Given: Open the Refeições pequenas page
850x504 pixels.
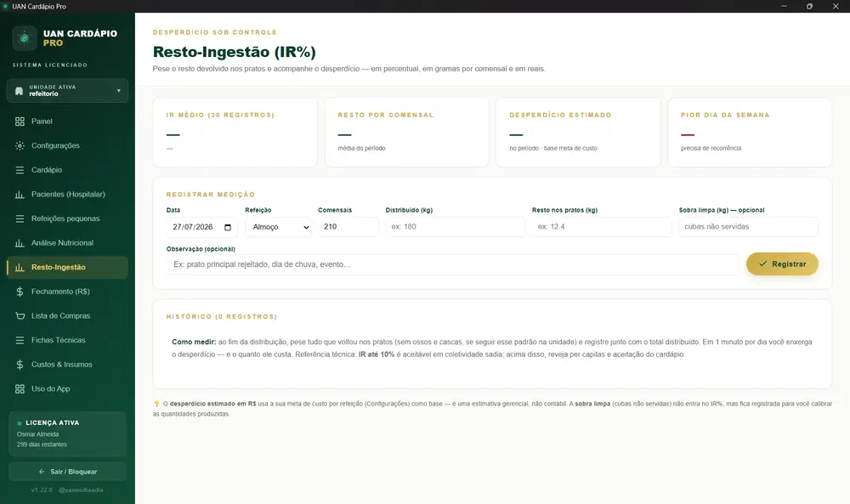Looking at the screenshot, I should click(68, 218).
